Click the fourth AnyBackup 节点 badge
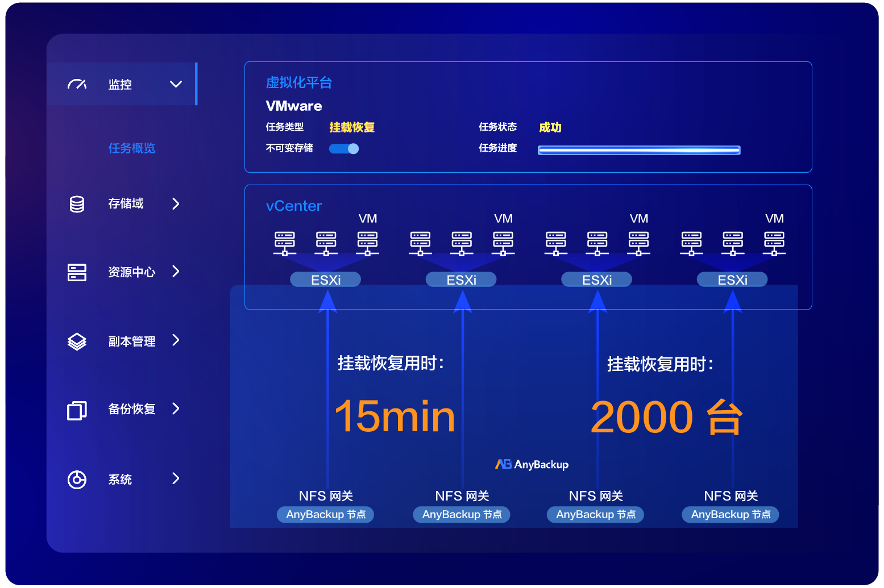This screenshot has height=588, width=884. point(731,515)
